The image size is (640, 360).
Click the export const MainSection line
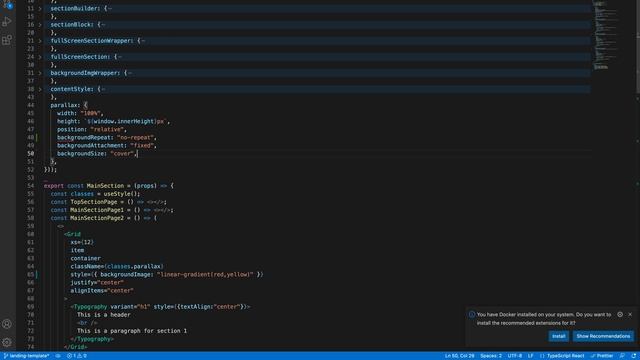[109, 186]
